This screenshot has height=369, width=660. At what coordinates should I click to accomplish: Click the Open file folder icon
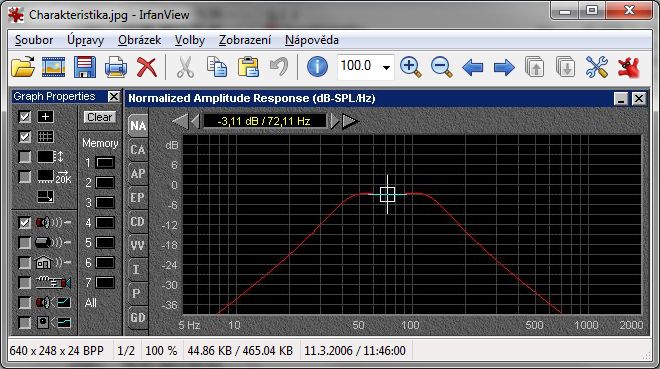click(x=23, y=66)
